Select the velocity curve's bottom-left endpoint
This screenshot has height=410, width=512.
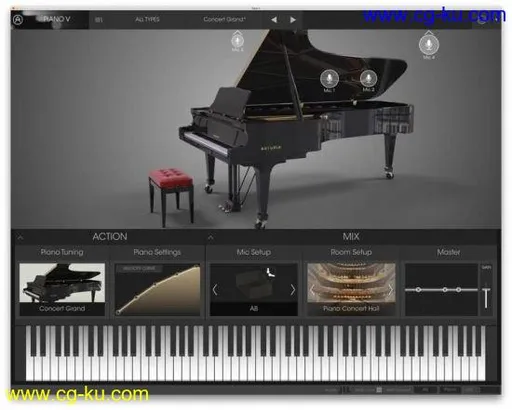118,312
